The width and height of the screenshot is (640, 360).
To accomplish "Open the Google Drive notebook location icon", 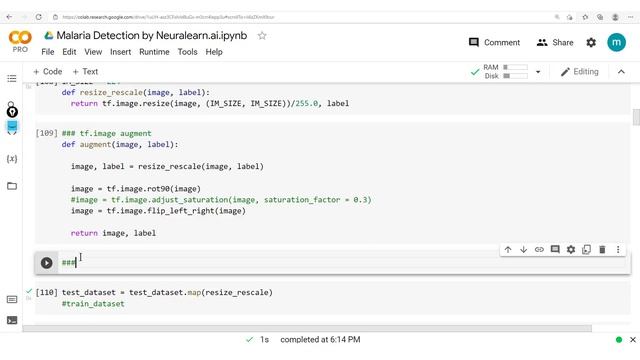I will [49, 36].
